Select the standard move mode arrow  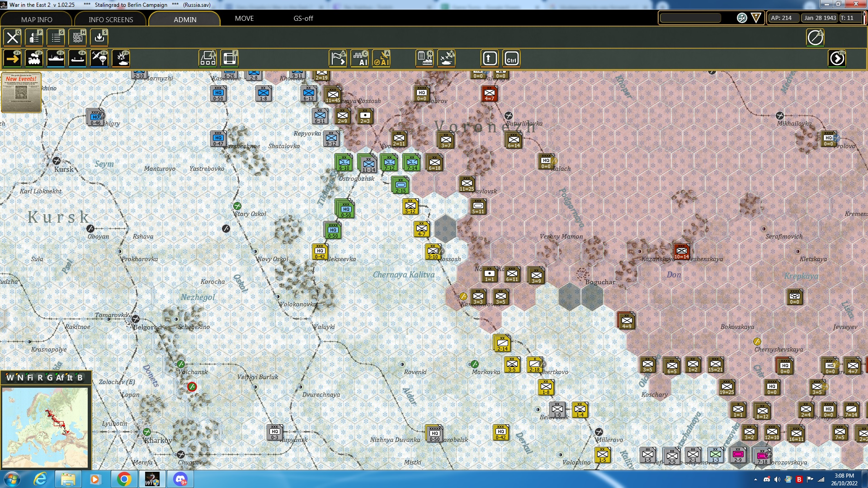[x=12, y=58]
